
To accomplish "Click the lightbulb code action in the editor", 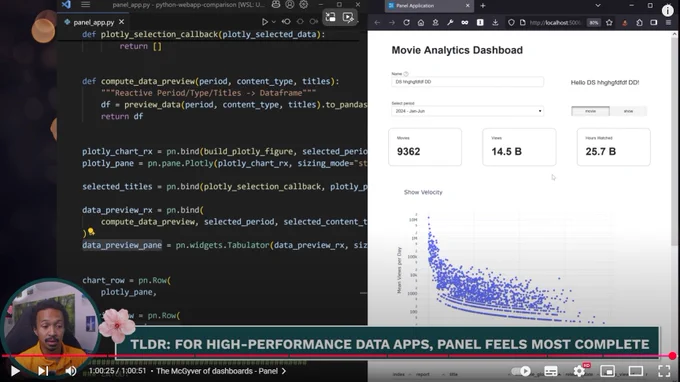I will [x=91, y=232].
